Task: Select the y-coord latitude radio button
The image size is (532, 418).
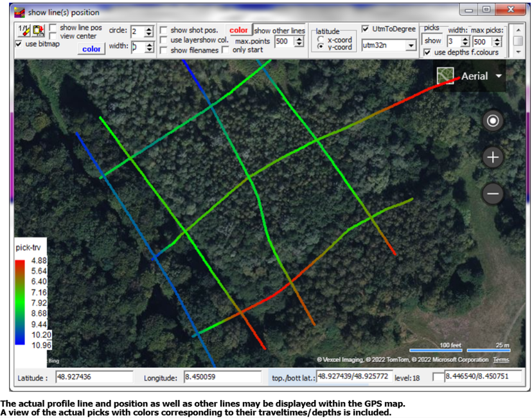Action: 320,46
